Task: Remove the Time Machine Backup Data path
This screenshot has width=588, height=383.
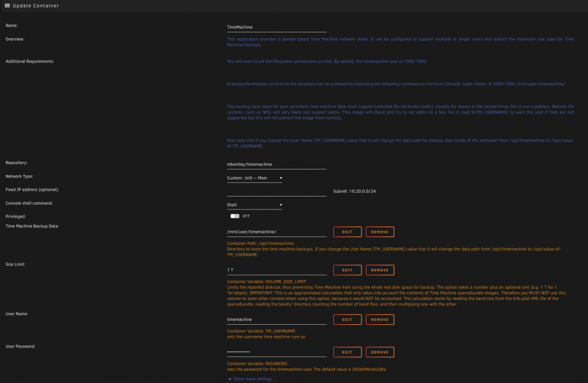Action: pos(380,232)
